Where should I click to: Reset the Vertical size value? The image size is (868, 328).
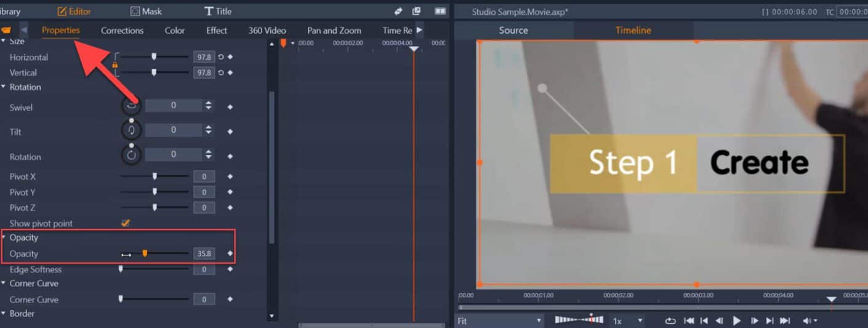221,73
